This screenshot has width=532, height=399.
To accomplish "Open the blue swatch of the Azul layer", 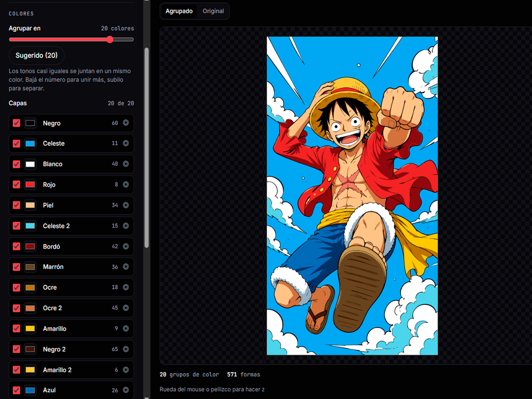I will tap(30, 390).
